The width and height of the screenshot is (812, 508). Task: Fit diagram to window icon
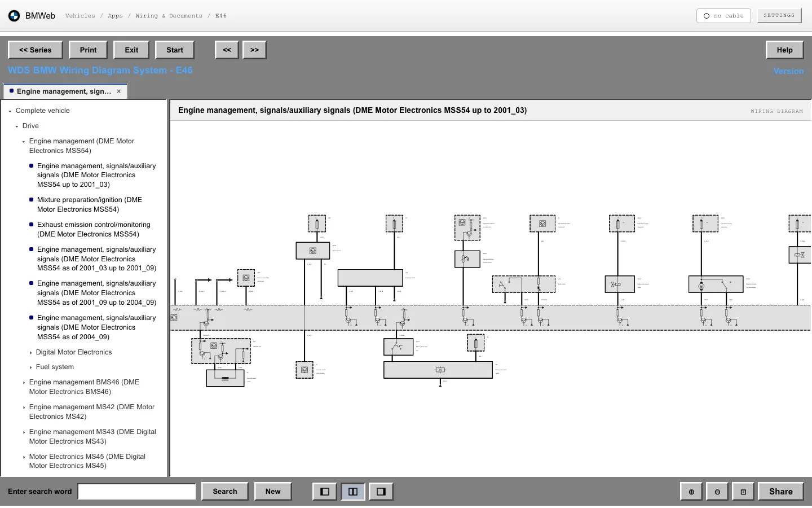pos(743,492)
